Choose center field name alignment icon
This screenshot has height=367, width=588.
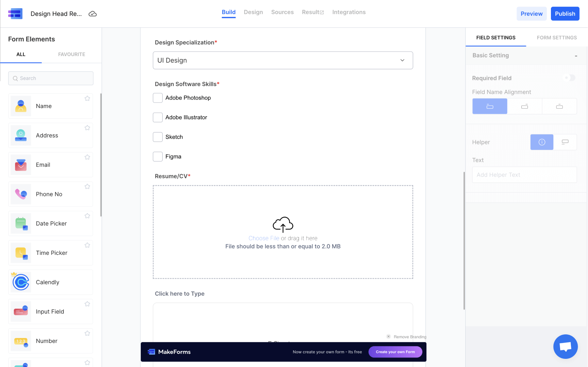pyautogui.click(x=524, y=106)
